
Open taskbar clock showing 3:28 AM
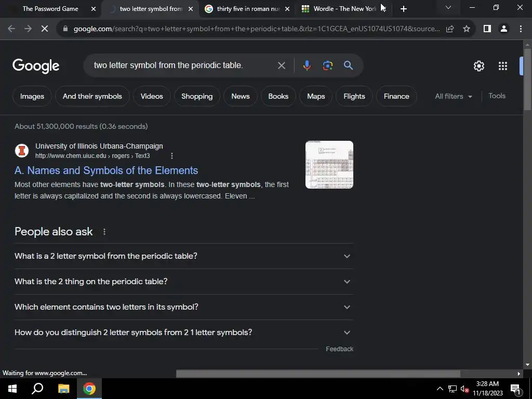point(487,389)
